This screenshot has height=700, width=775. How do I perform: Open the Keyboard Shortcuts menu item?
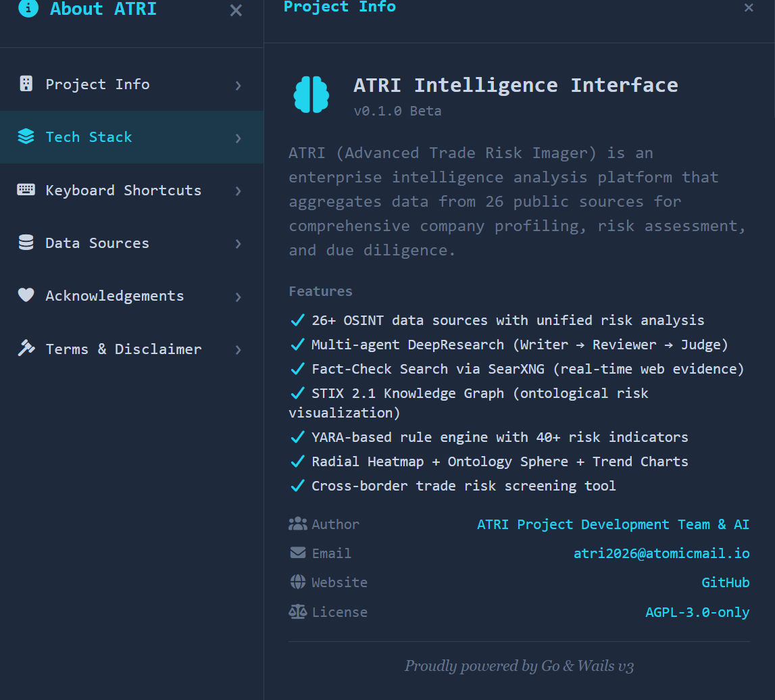(132, 191)
